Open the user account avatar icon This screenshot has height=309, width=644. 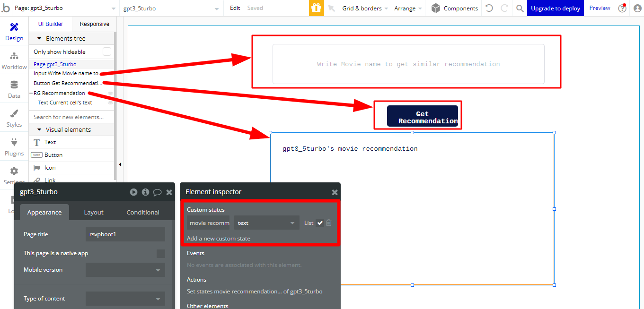(637, 8)
